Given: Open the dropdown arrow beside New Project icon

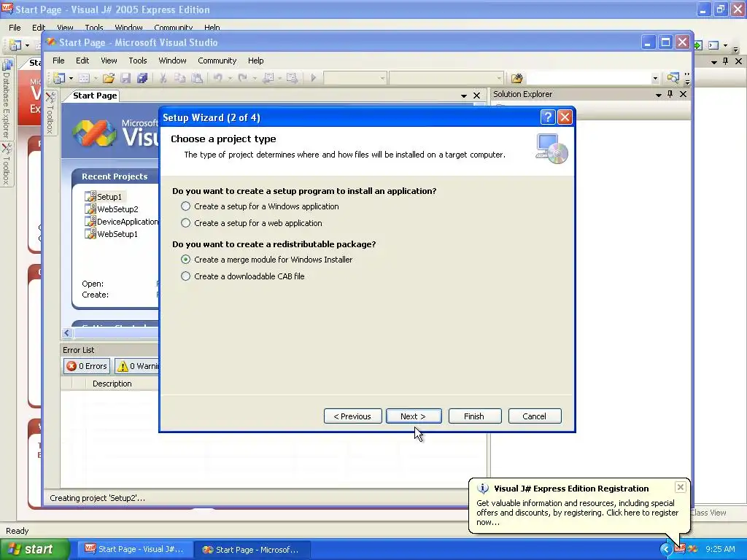Looking at the screenshot, I should click(71, 78).
